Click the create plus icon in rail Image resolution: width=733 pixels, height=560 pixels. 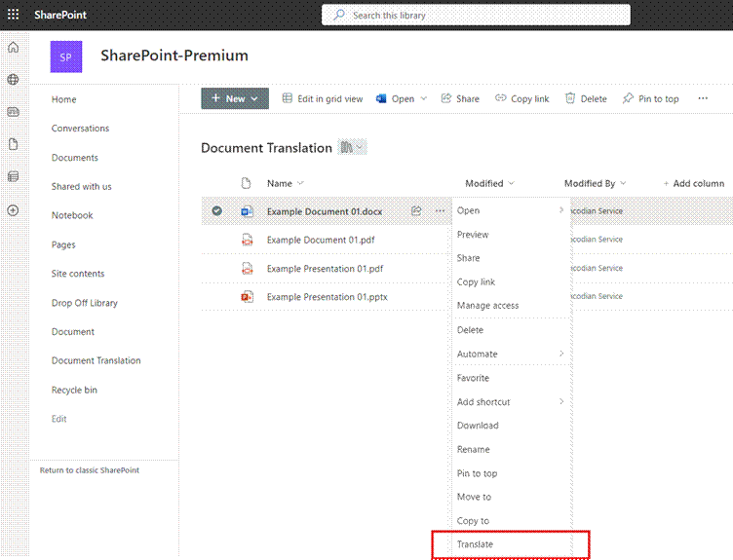pyautogui.click(x=14, y=209)
